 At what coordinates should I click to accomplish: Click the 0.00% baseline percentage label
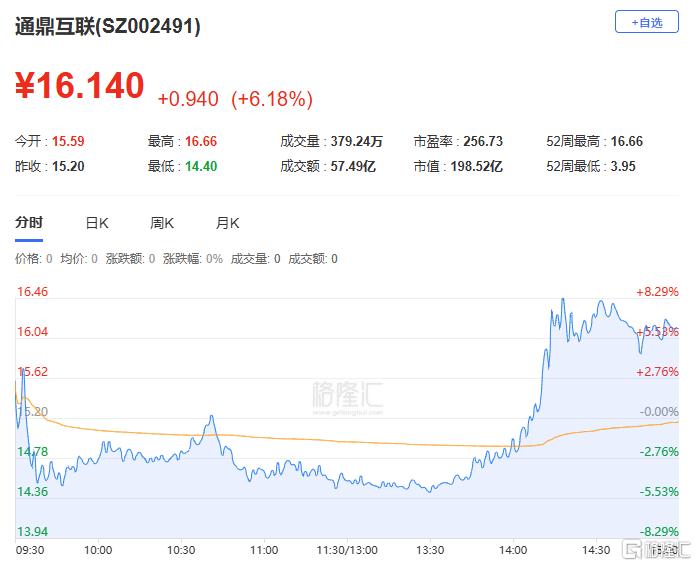pyautogui.click(x=660, y=412)
